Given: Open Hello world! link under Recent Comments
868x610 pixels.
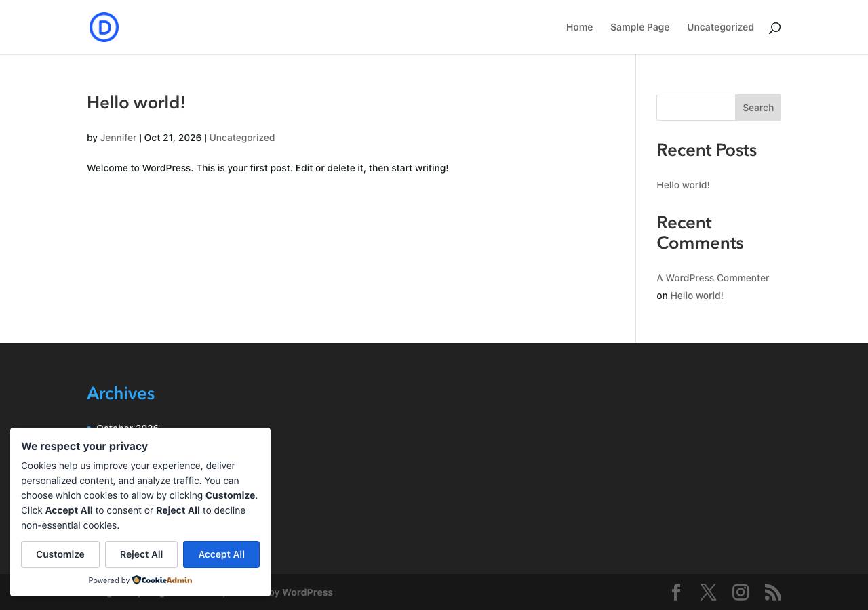Looking at the screenshot, I should click(x=696, y=296).
